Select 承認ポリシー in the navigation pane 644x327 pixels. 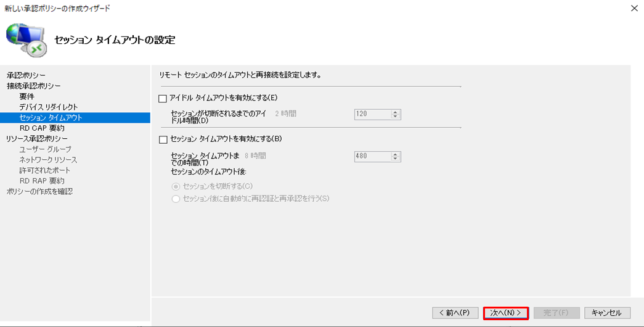point(26,75)
